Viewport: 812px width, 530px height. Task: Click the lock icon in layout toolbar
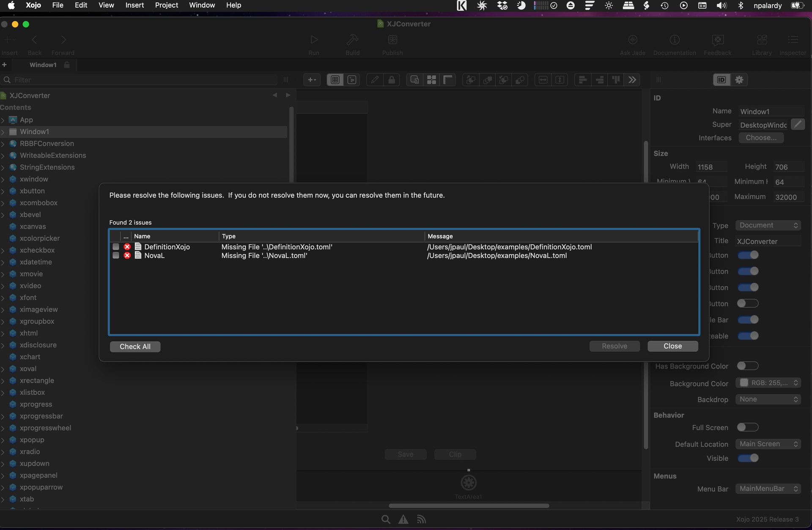pyautogui.click(x=392, y=80)
